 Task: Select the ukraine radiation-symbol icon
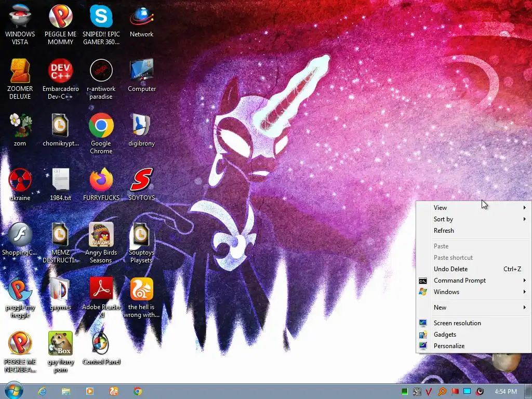click(20, 184)
